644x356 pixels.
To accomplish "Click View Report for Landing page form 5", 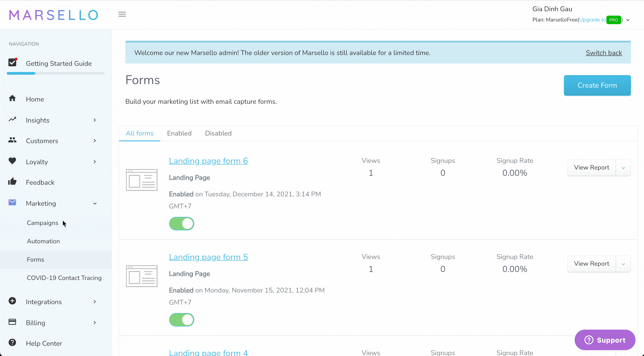I will [x=591, y=264].
